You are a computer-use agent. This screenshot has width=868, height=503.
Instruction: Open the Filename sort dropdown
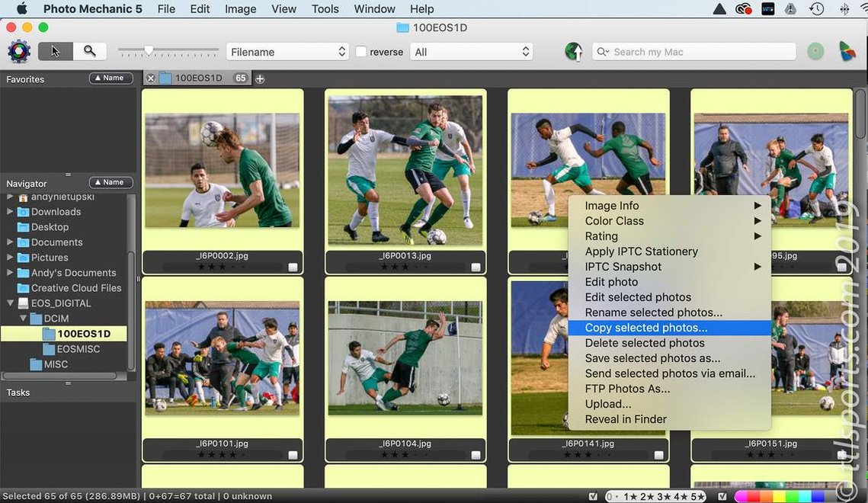click(x=287, y=52)
